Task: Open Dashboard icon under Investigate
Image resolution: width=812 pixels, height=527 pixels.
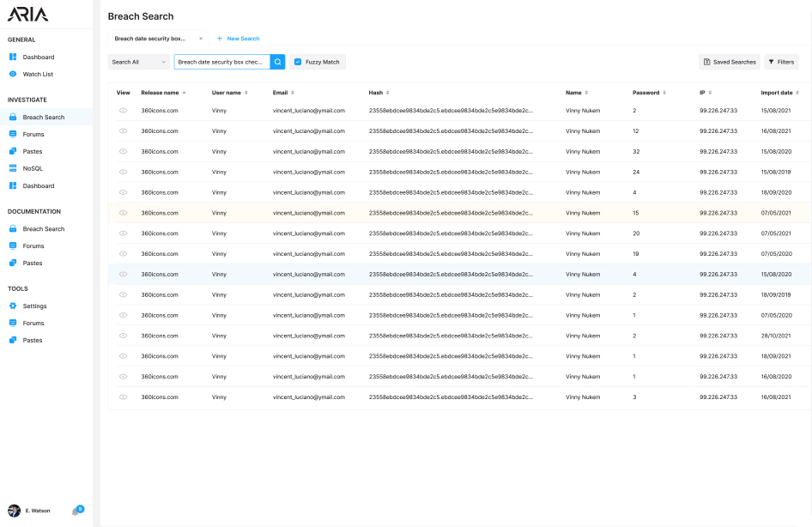Action: pos(13,185)
